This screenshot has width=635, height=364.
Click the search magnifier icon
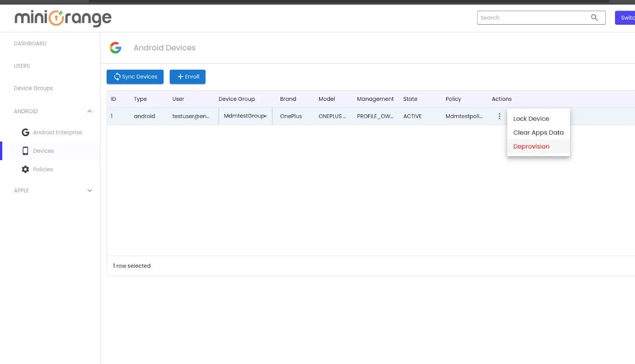coord(594,17)
